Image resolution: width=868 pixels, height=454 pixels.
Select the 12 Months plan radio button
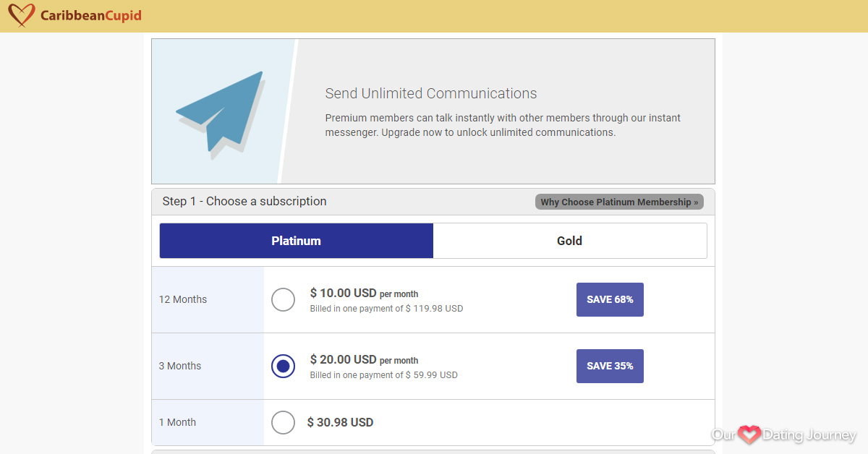283,299
